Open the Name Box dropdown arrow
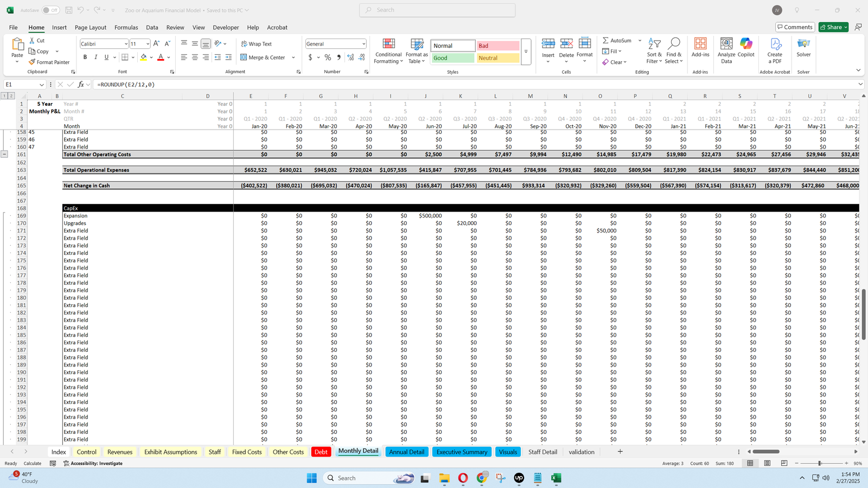Viewport: 868px width, 488px height. [42, 85]
